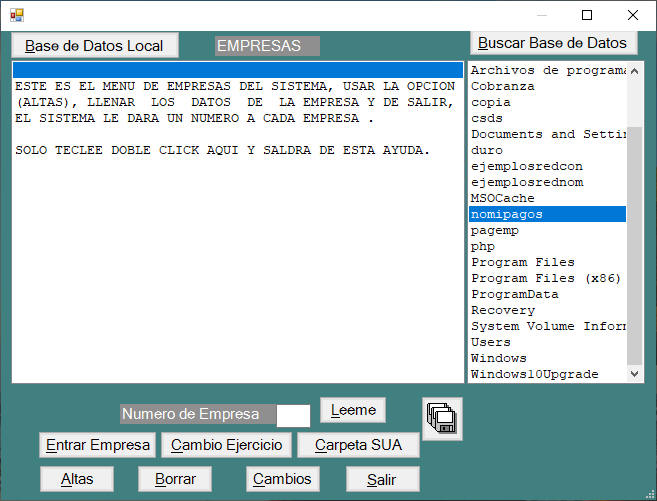Open the Leeme help button

point(353,410)
